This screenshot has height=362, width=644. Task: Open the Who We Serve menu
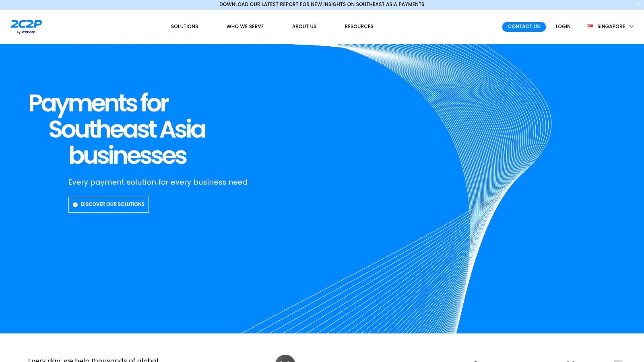coord(245,27)
